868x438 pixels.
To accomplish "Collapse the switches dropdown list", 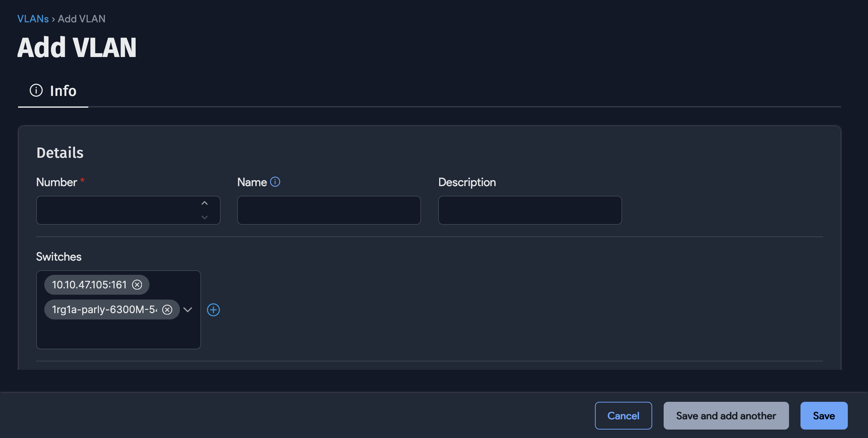I will tap(188, 309).
